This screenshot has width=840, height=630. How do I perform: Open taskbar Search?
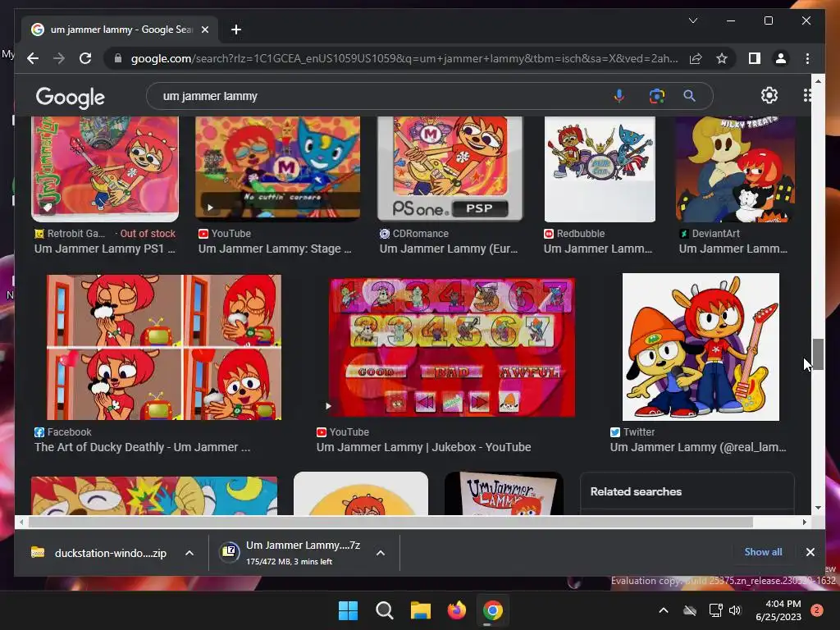pos(384,610)
